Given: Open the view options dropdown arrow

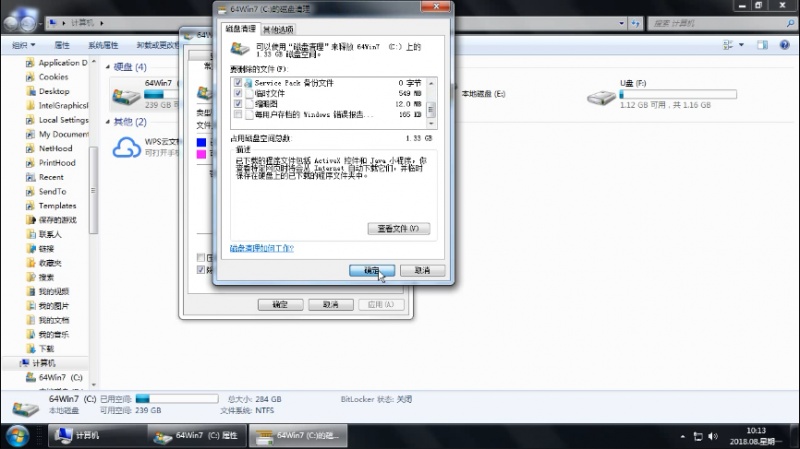Looking at the screenshot, I should (x=741, y=45).
